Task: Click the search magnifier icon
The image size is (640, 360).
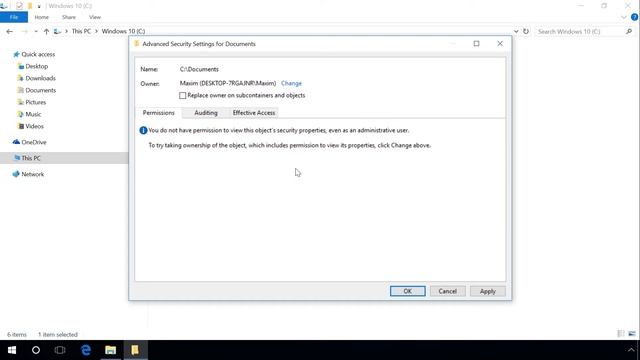Action: 629,31
